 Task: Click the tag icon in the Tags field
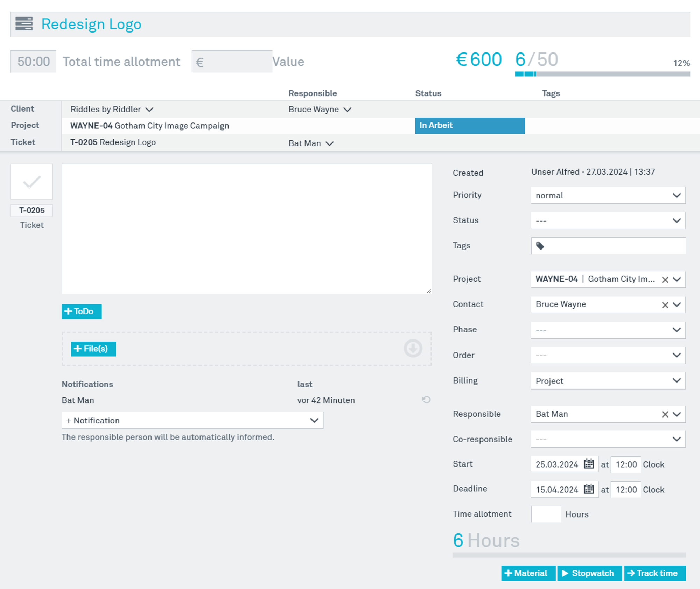pyautogui.click(x=540, y=246)
